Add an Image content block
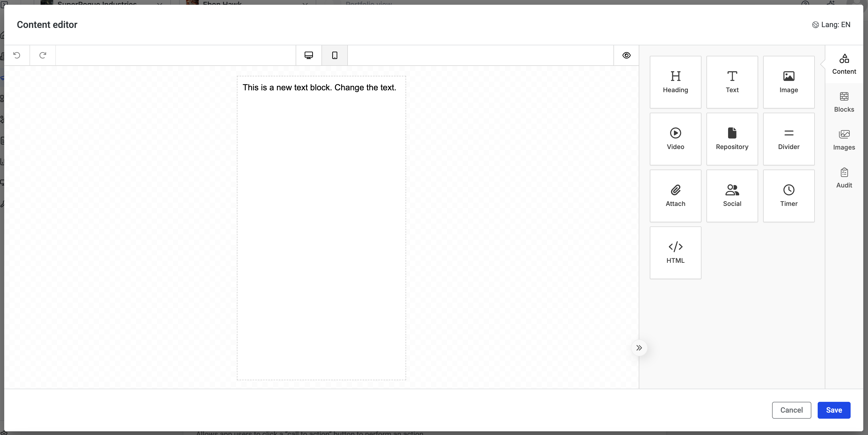The image size is (868, 435). point(788,82)
